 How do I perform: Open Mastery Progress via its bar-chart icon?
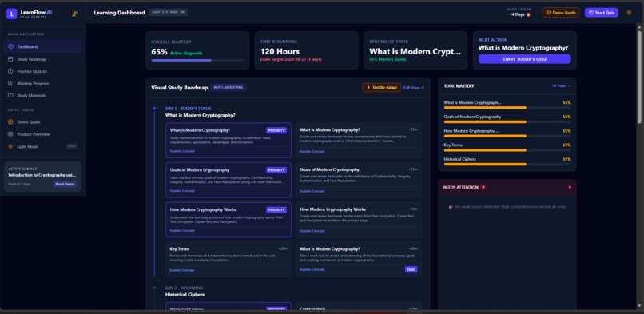tap(10, 83)
